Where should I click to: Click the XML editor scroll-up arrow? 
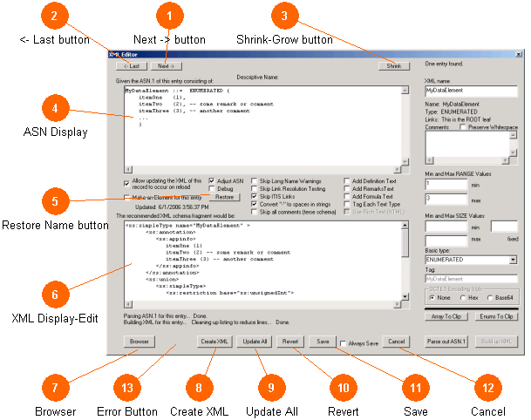tap(405, 225)
